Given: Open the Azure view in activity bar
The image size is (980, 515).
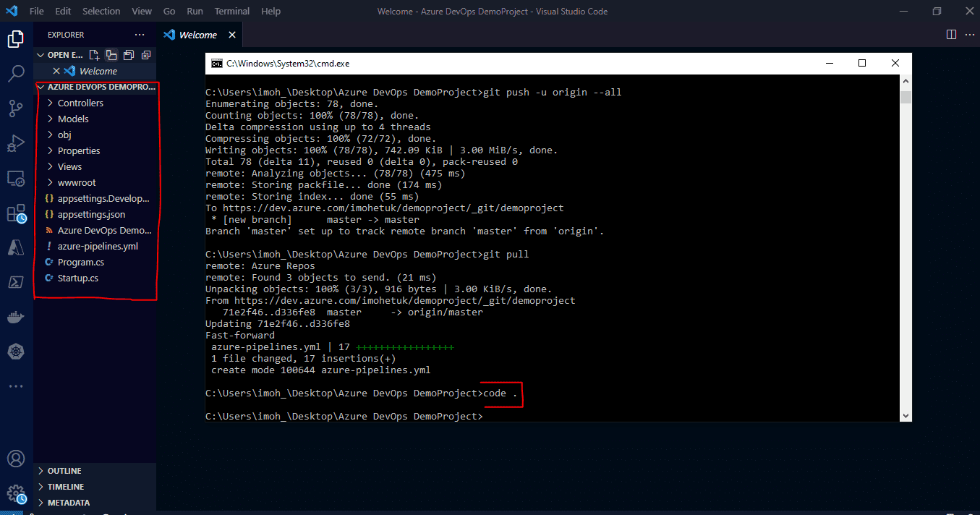Looking at the screenshot, I should 16,247.
